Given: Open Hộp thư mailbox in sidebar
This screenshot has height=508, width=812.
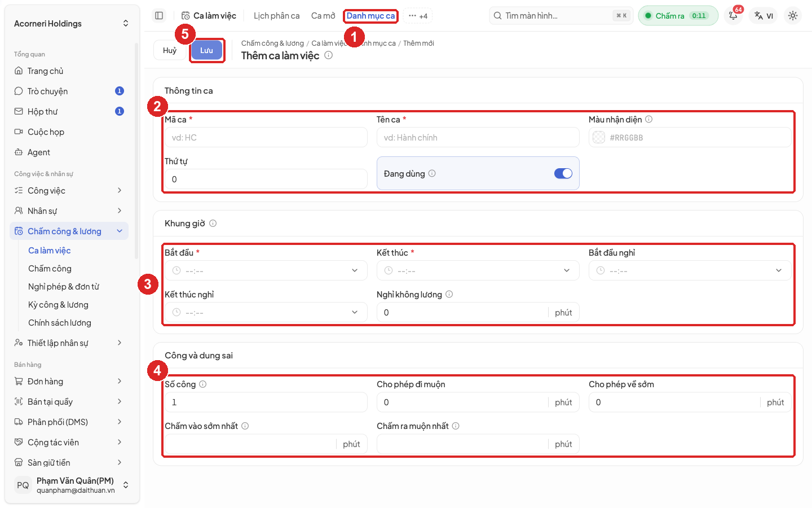Looking at the screenshot, I should pyautogui.click(x=69, y=112).
